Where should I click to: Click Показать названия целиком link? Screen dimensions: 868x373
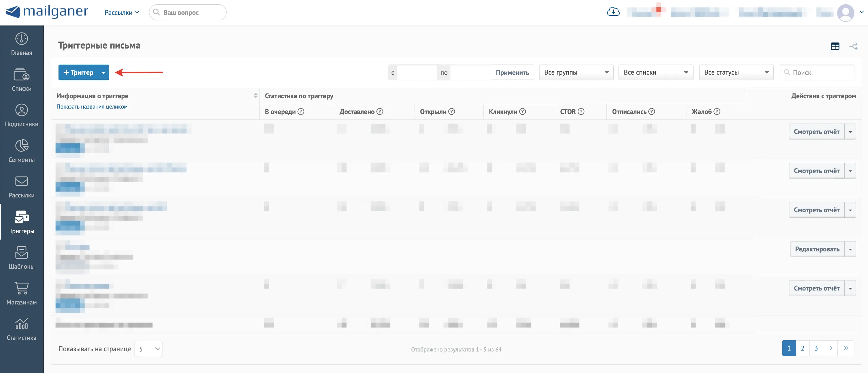(92, 106)
